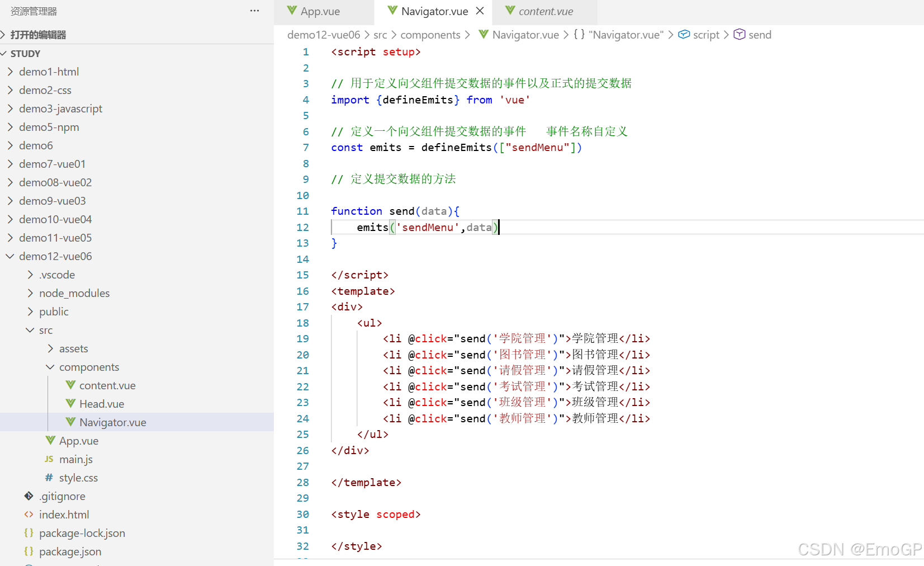The height and width of the screenshot is (566, 924).
Task: Click demo12-vue06 in the breadcrumb path
Action: [324, 35]
